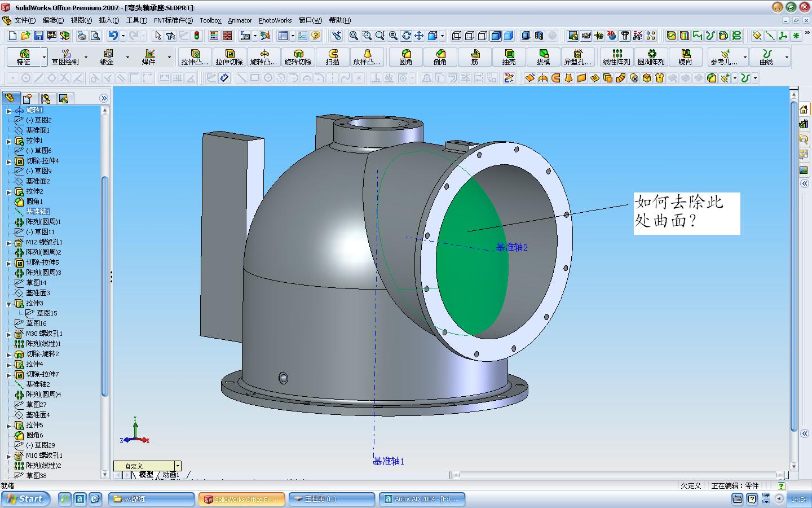Select the 筋 rib tool
Screen dimensions: 812x508
click(474, 57)
